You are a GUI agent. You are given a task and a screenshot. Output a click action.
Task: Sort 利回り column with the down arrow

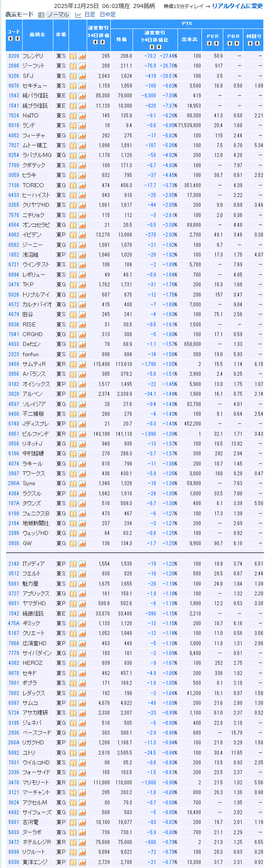pos(257,44)
